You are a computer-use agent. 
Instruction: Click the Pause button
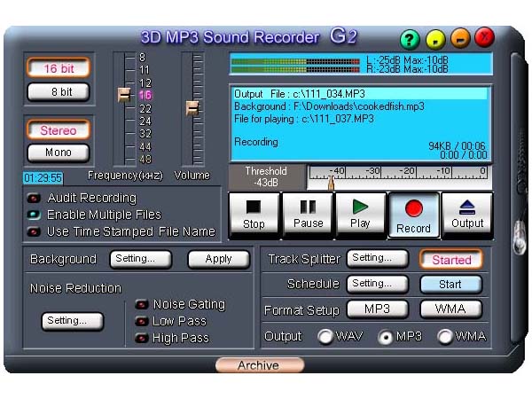(308, 215)
